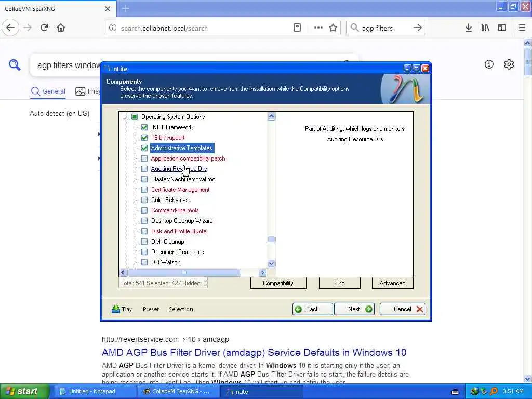Reload the current Firefox page
532x399 pixels.
[x=45, y=28]
